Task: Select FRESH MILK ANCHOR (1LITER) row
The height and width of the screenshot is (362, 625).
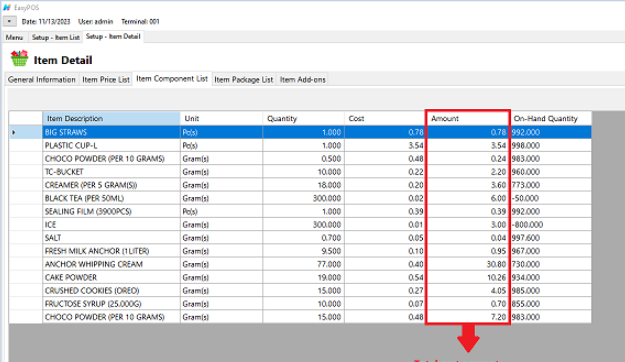Action: tap(300, 251)
